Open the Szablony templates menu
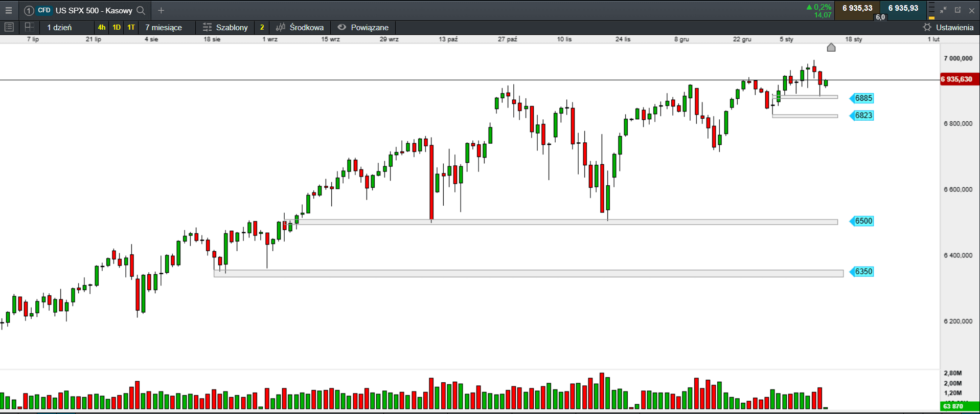The image size is (980, 414). [x=225, y=27]
